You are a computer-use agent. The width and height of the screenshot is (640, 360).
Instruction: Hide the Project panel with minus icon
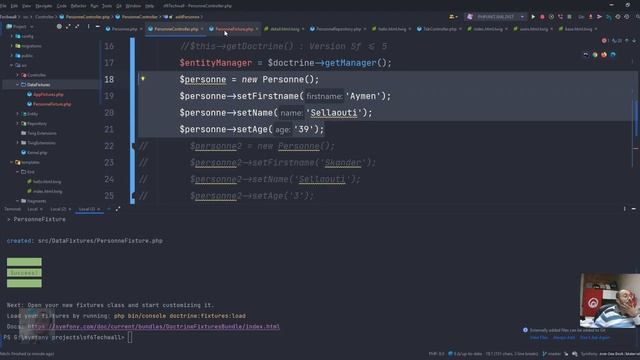[98, 27]
